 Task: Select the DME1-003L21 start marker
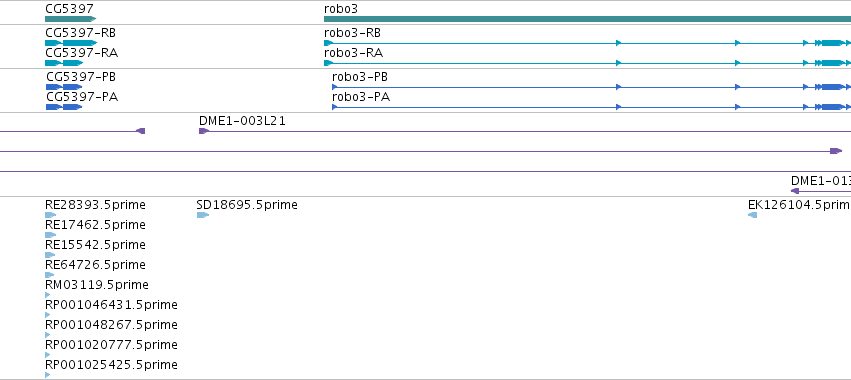click(x=204, y=131)
